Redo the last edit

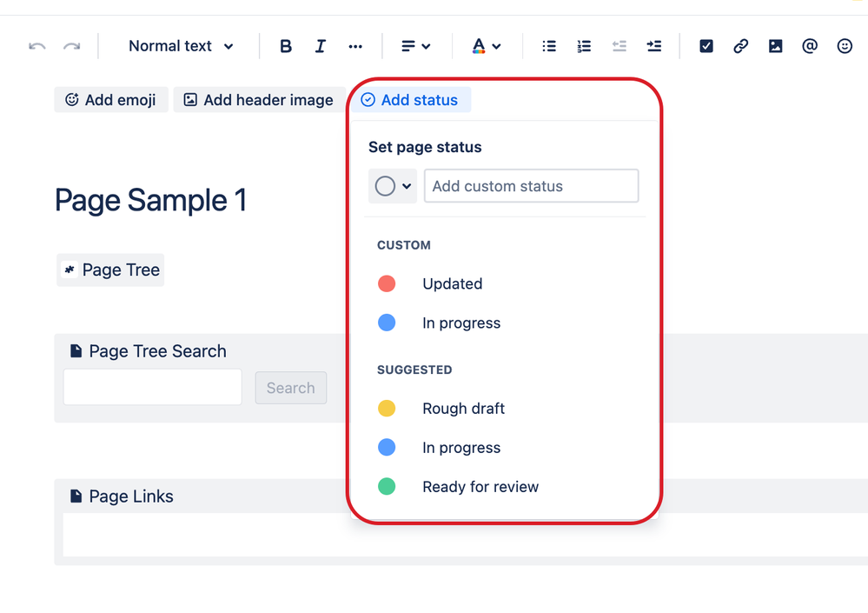pos(71,46)
